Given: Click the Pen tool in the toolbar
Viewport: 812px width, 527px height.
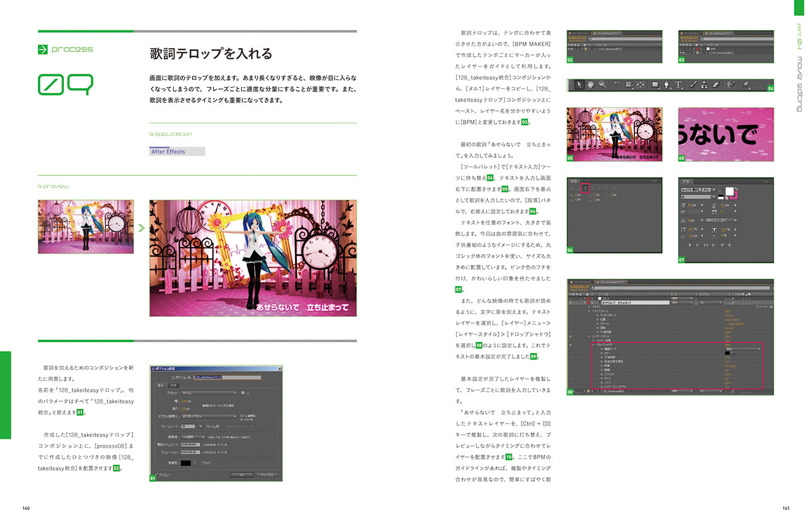Looking at the screenshot, I should coord(667,84).
